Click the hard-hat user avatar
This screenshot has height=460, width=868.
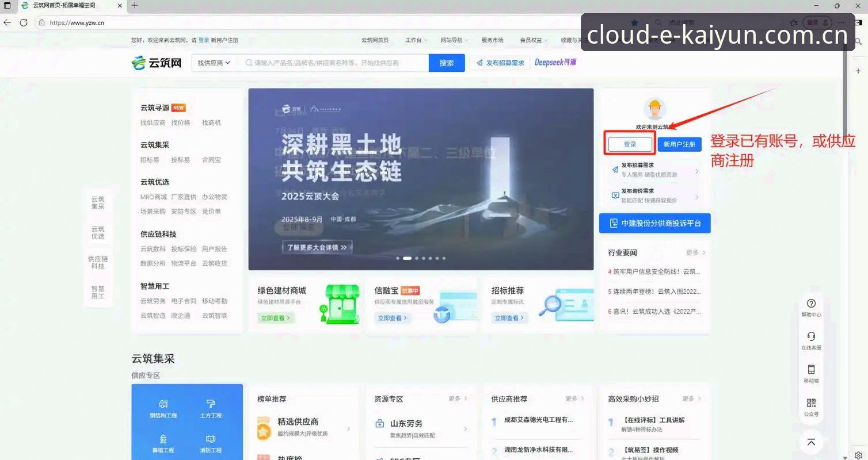[654, 109]
